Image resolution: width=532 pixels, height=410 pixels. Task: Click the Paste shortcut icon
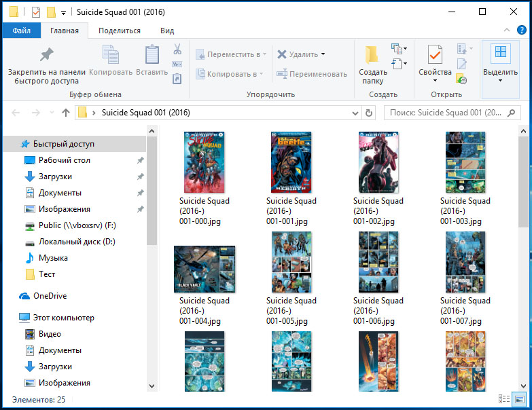[x=177, y=79]
